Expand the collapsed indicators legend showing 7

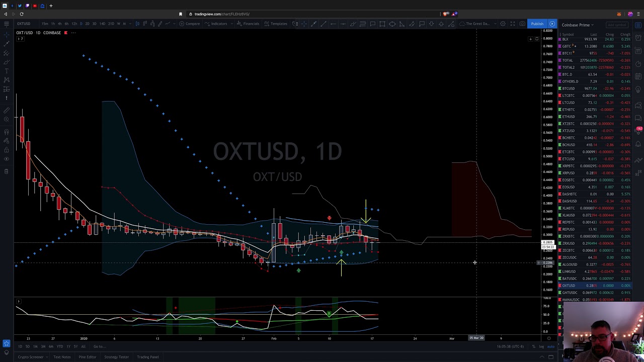20,39
